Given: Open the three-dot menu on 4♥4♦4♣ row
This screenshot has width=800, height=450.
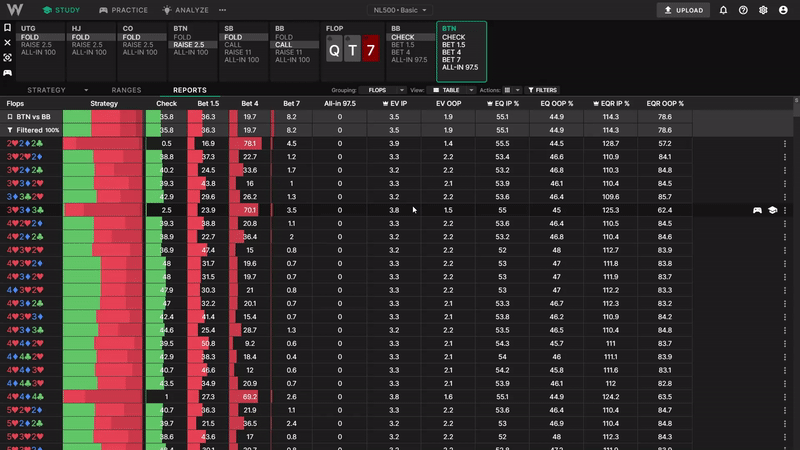Looking at the screenshot, I should pos(785,397).
